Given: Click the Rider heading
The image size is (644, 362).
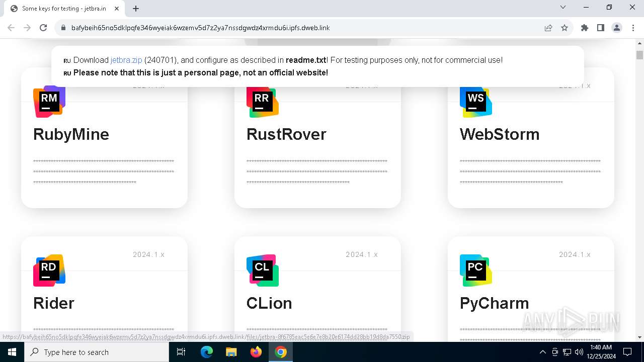Looking at the screenshot, I should (x=54, y=303).
